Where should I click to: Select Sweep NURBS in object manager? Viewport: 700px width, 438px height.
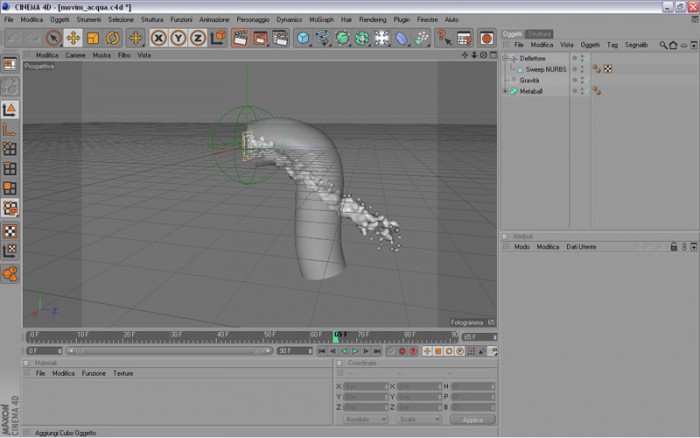point(546,69)
